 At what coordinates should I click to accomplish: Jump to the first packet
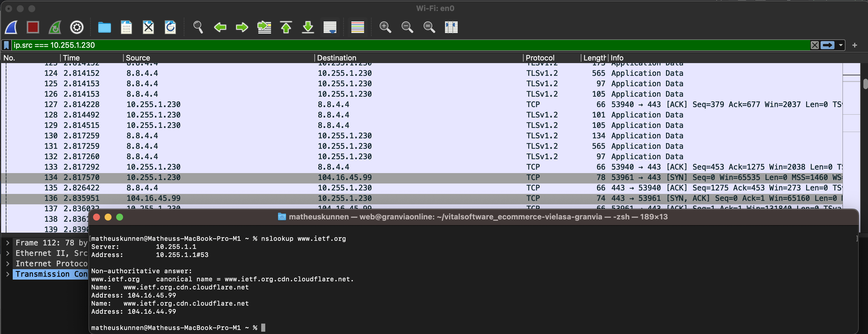(286, 27)
